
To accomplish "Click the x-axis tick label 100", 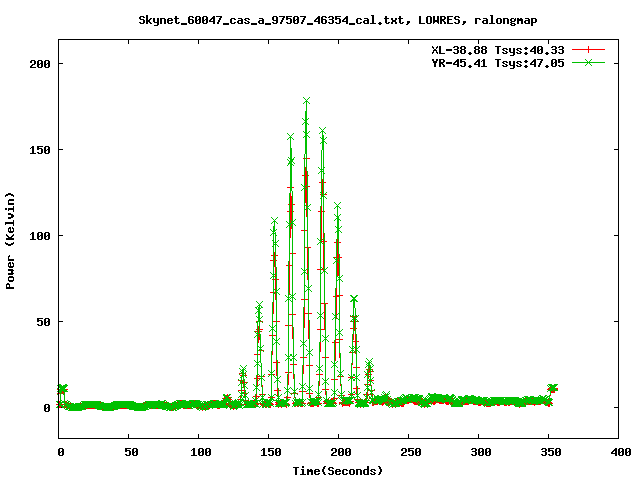I will tap(201, 452).
